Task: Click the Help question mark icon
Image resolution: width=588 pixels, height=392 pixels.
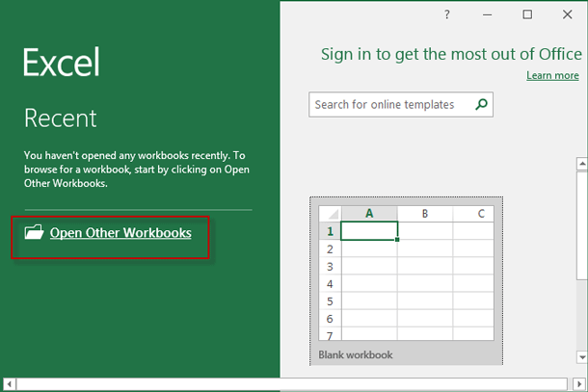Action: (446, 15)
